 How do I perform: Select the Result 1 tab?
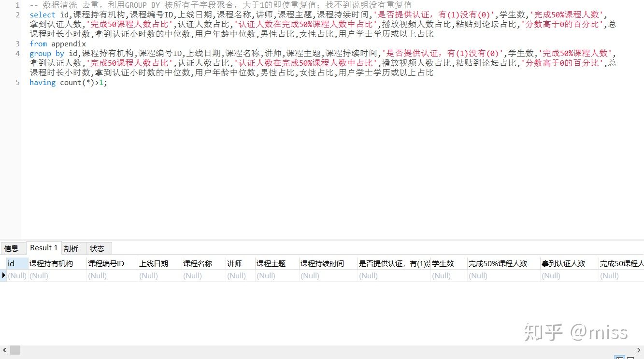pyautogui.click(x=43, y=247)
